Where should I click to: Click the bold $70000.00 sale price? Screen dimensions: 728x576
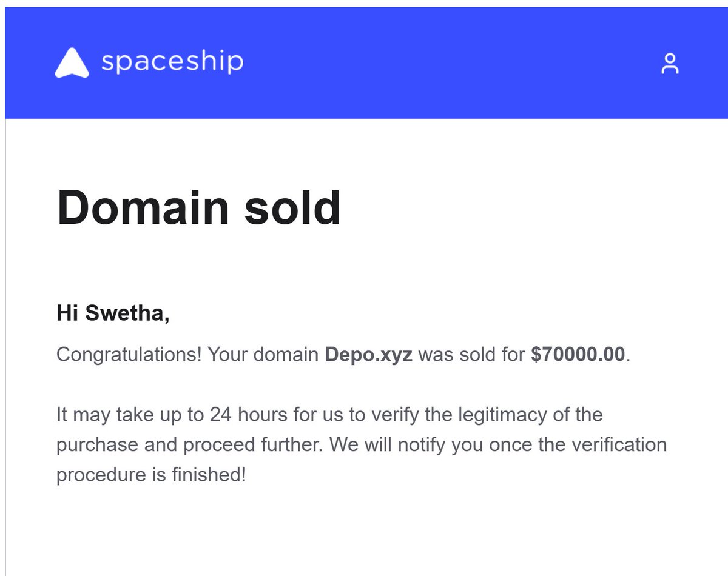[x=578, y=354]
